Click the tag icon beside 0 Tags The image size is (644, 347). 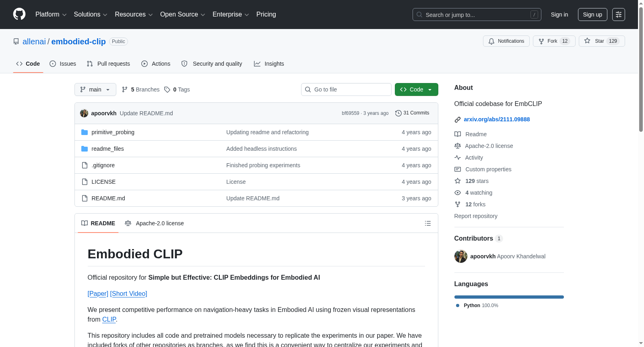pos(167,89)
